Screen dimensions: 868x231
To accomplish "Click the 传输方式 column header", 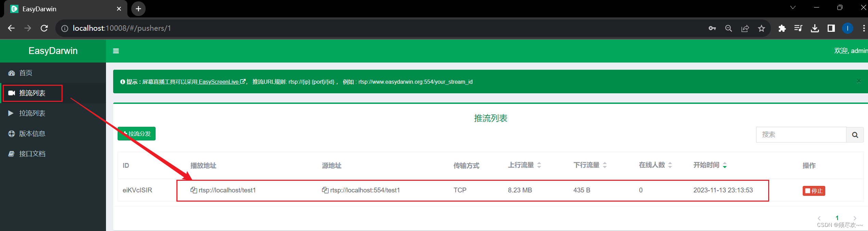I will (466, 166).
